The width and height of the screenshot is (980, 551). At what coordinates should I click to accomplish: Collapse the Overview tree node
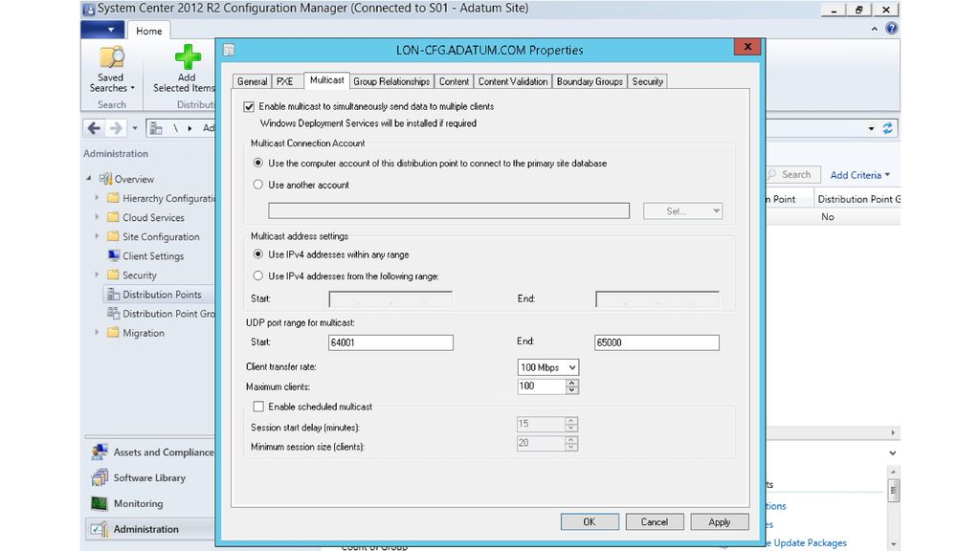89,179
